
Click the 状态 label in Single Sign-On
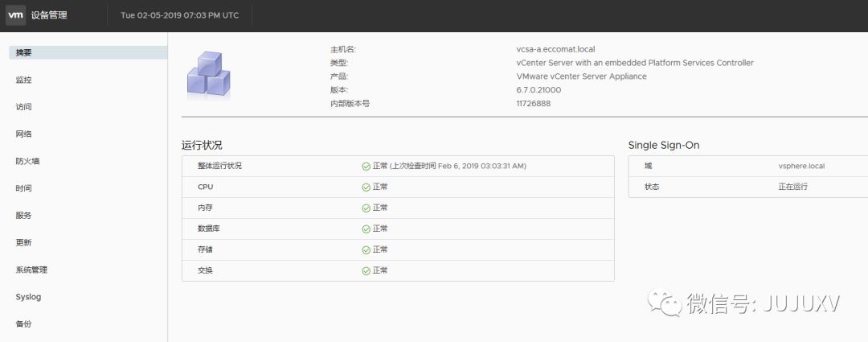[x=652, y=187]
